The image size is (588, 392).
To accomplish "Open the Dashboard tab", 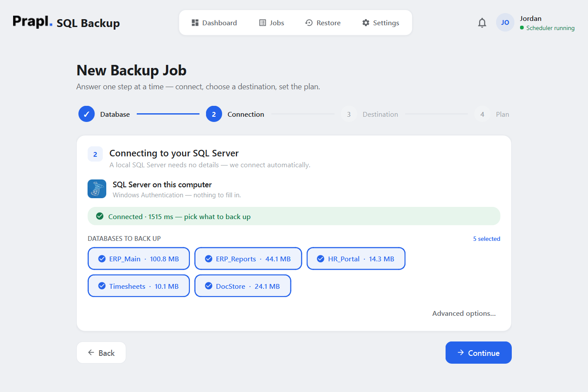I will pyautogui.click(x=214, y=23).
